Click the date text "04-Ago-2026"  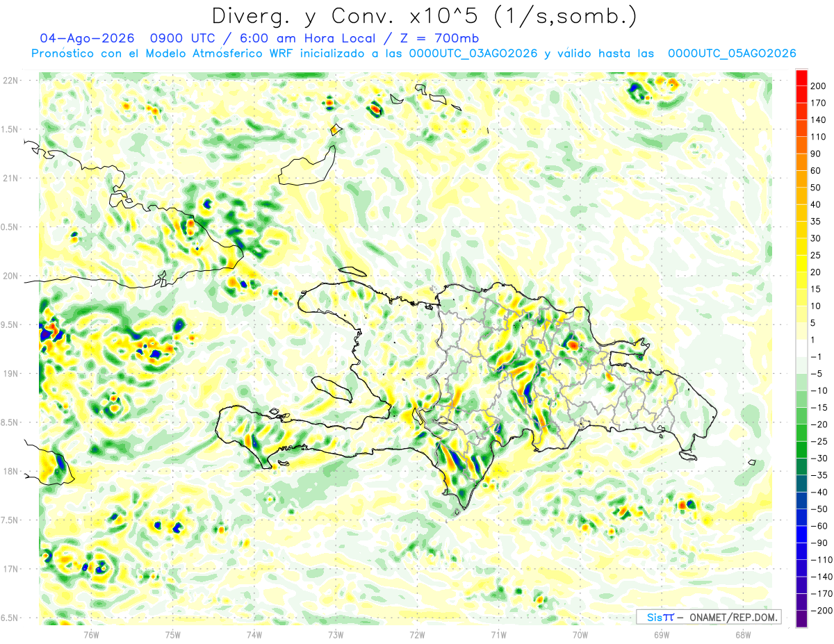tap(88, 38)
